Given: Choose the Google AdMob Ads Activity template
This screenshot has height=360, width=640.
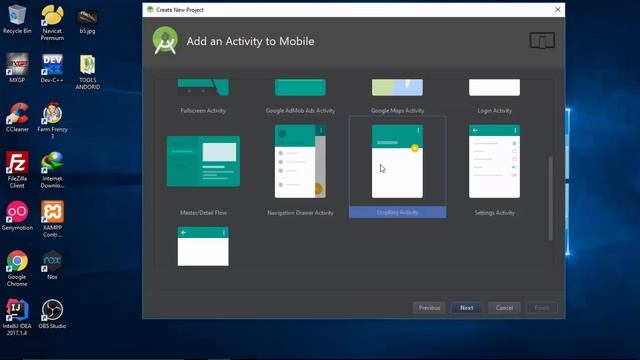Looking at the screenshot, I should click(300, 96).
